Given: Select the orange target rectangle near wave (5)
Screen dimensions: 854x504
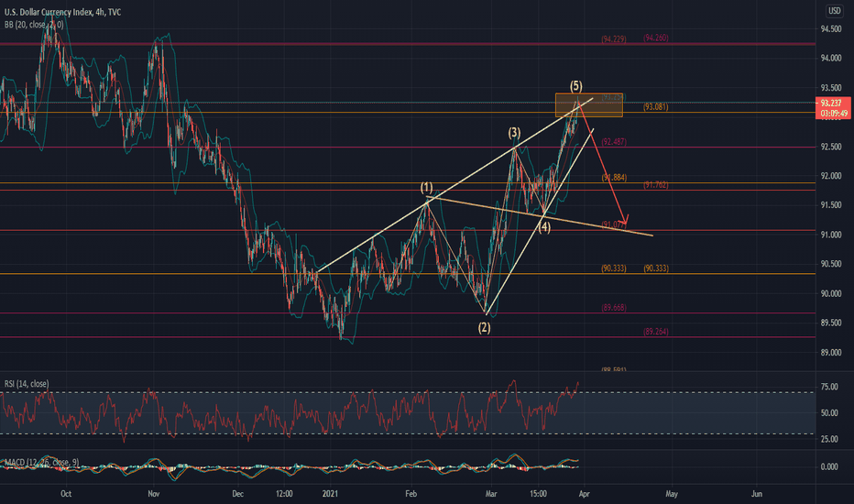Looking at the screenshot, I should pos(589,105).
